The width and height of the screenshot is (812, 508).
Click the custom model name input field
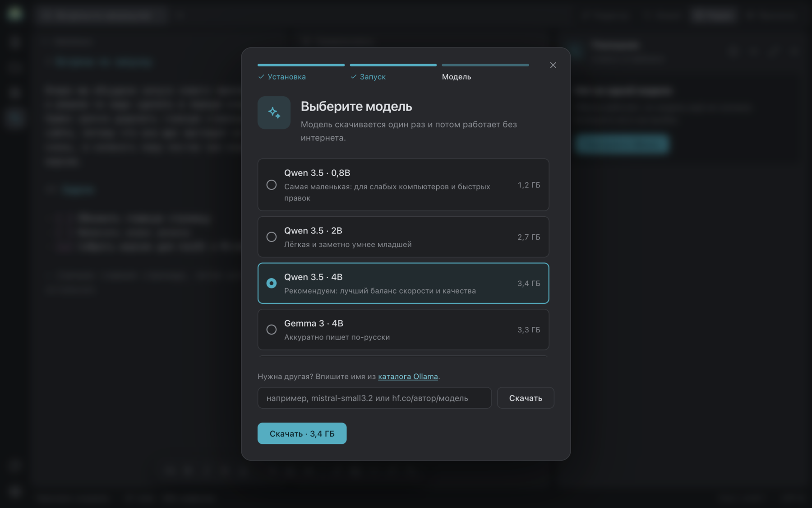click(x=374, y=398)
